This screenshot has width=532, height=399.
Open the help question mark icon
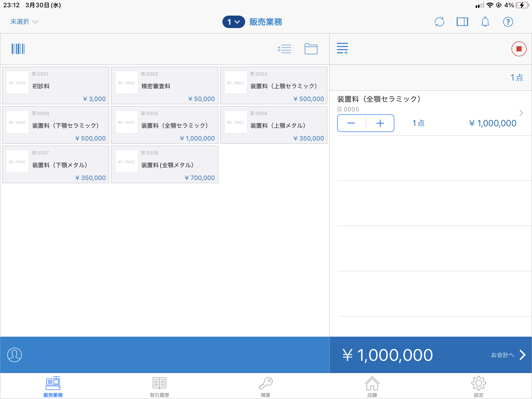(x=508, y=22)
